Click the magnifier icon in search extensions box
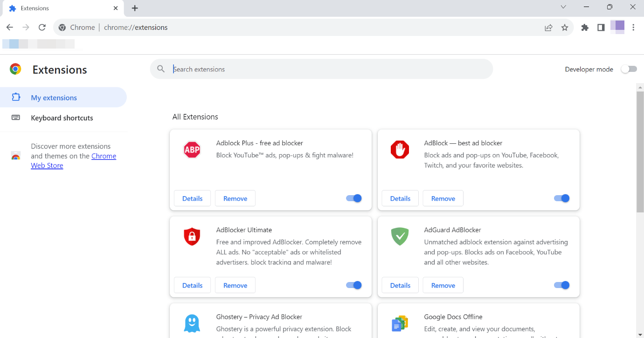The width and height of the screenshot is (644, 338). [x=161, y=69]
